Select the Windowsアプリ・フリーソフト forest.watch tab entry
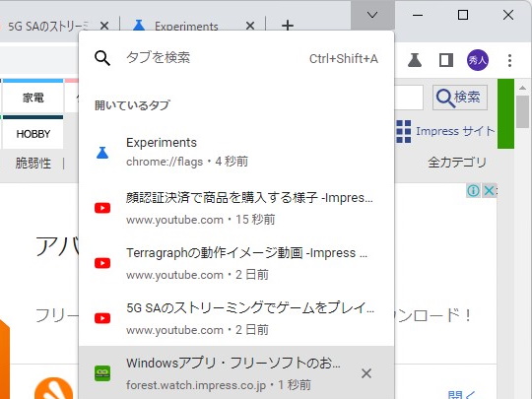 tap(236, 373)
